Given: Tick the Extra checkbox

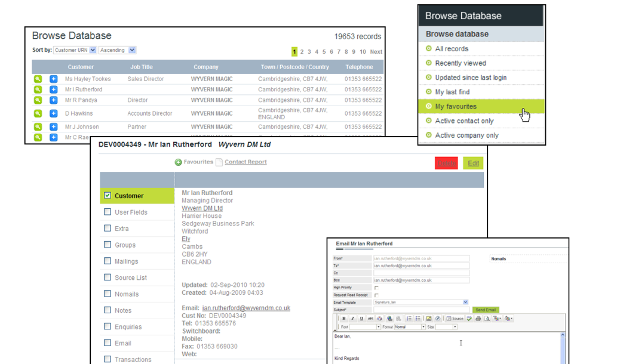Looking at the screenshot, I should (x=108, y=228).
